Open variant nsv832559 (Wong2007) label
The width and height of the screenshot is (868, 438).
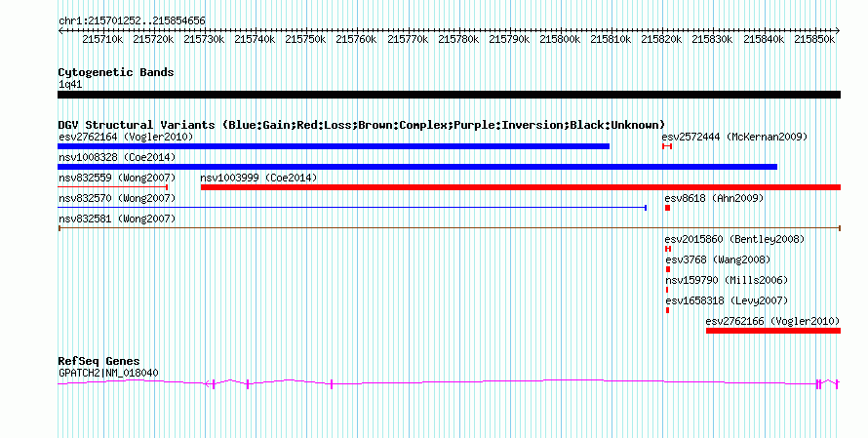click(117, 178)
